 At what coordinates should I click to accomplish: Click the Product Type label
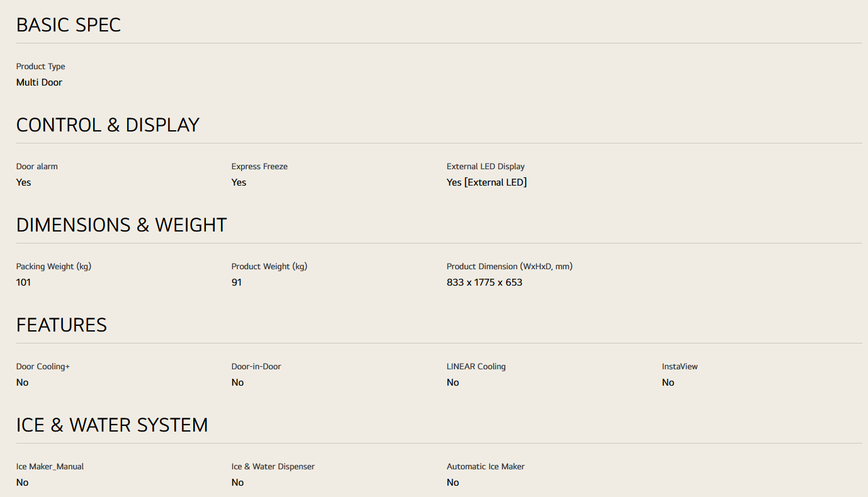(41, 67)
